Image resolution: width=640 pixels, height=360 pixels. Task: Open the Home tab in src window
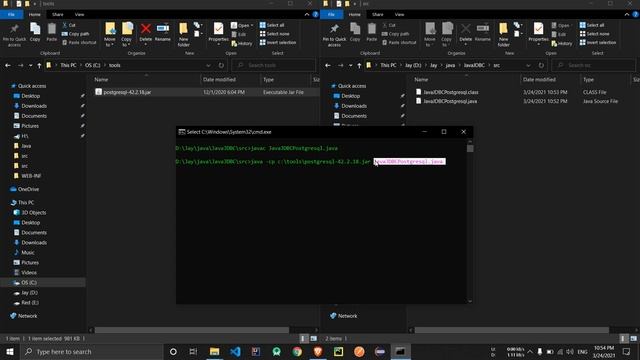pyautogui.click(x=355, y=14)
